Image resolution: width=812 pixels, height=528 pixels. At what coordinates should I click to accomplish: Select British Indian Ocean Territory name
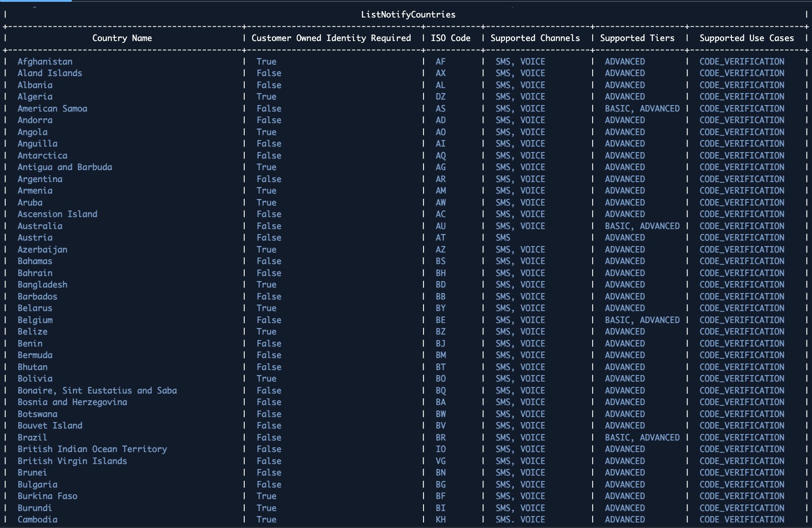pos(92,449)
